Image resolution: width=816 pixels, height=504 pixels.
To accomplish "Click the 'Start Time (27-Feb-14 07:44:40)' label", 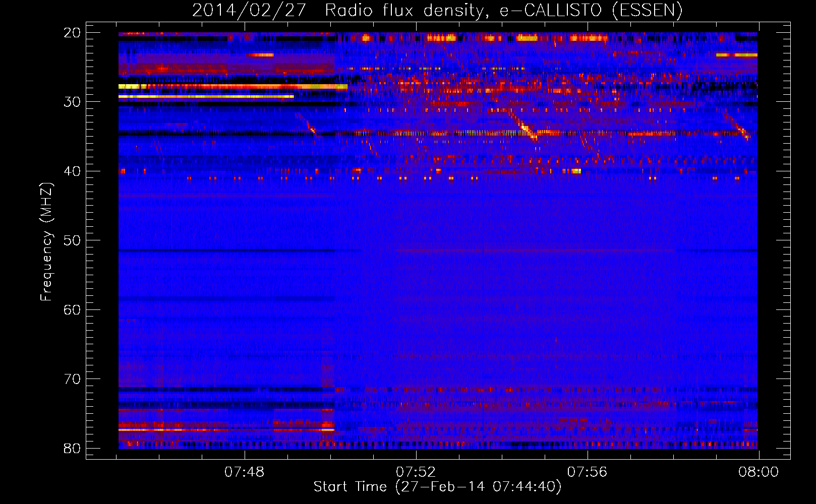I will pyautogui.click(x=437, y=487).
